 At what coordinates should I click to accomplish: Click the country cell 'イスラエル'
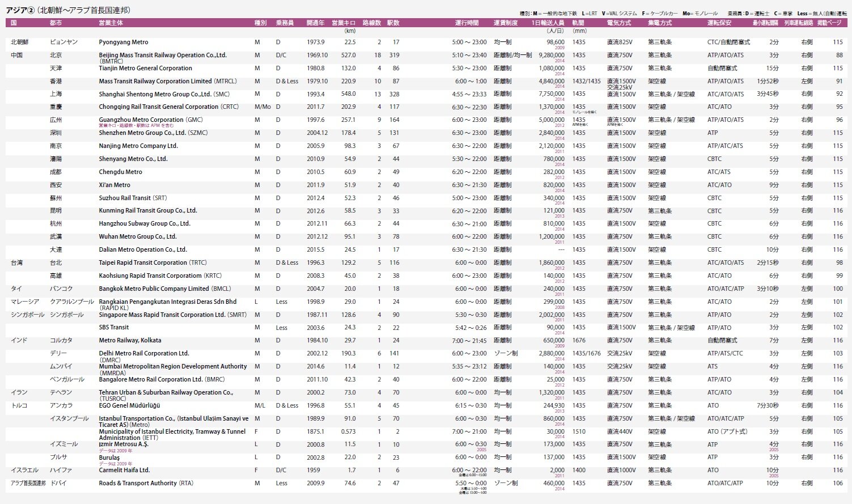pyautogui.click(x=25, y=471)
